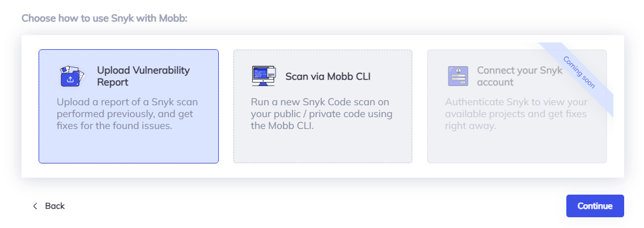This screenshot has width=644, height=228.
Task: Click empty space below the upload description
Action: (128, 146)
